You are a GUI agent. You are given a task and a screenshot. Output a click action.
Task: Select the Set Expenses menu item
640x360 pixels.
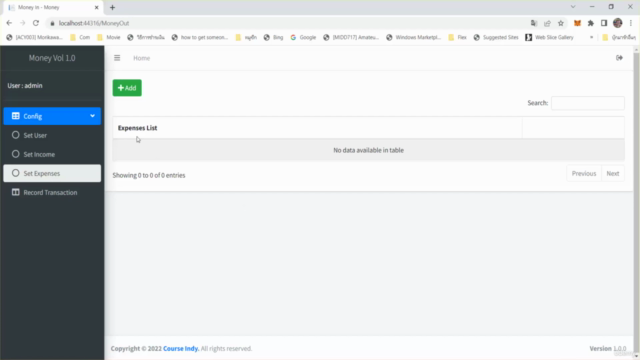pyautogui.click(x=52, y=173)
